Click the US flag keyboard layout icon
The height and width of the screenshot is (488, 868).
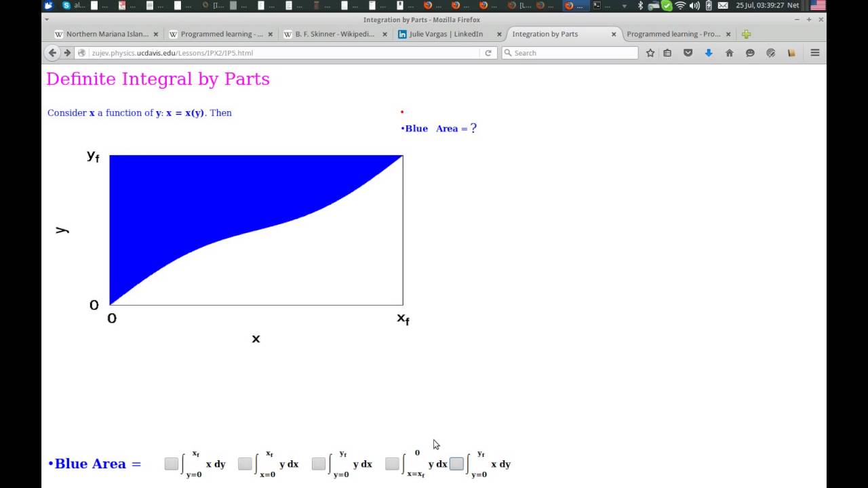(818, 5)
